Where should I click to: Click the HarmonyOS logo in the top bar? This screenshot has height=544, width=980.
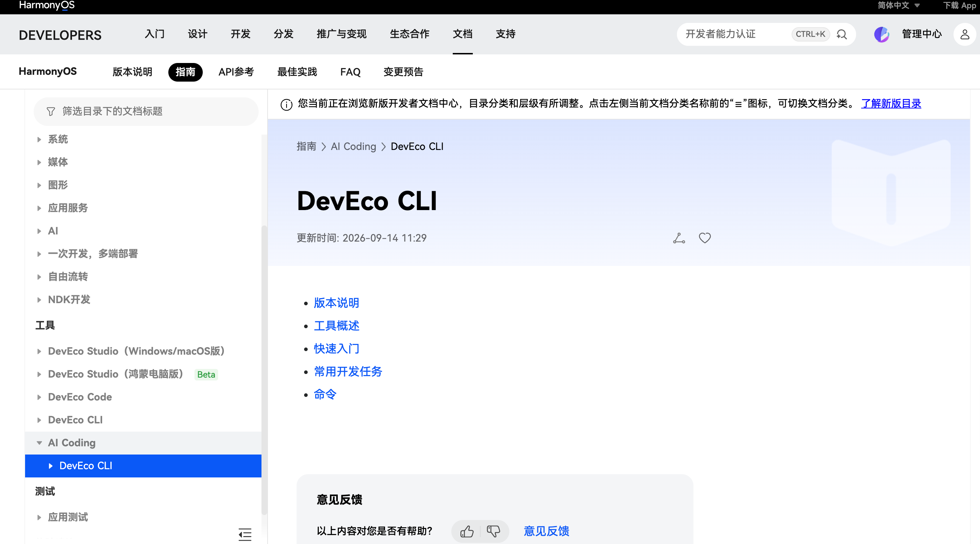pyautogui.click(x=47, y=5)
